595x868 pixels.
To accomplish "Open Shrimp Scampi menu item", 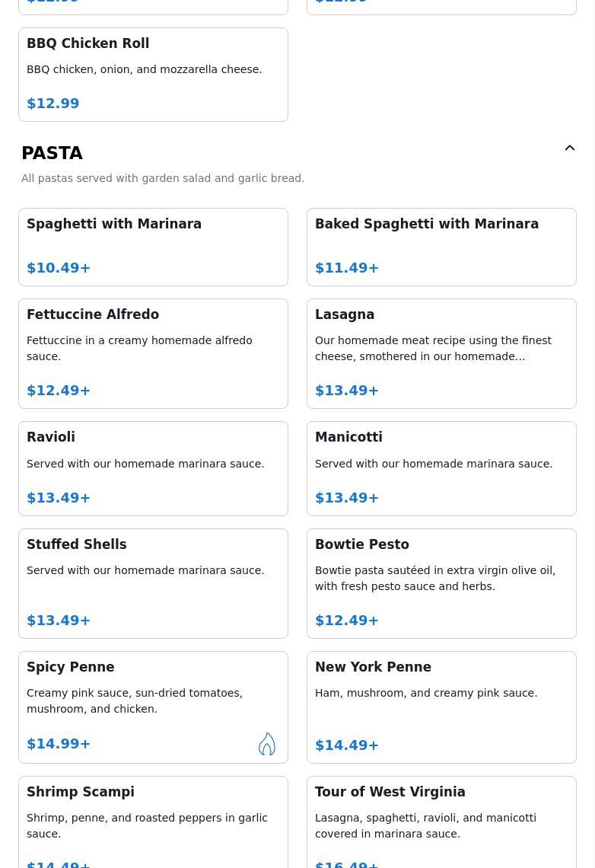I will click(x=153, y=822).
